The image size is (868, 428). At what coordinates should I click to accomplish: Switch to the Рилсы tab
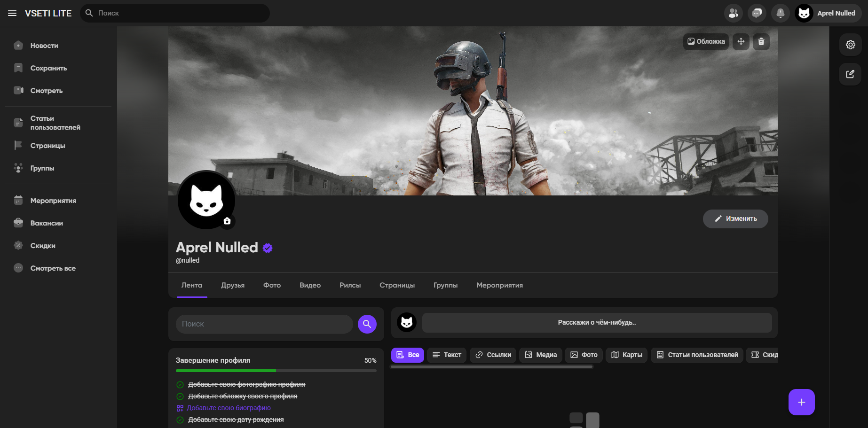pyautogui.click(x=350, y=285)
